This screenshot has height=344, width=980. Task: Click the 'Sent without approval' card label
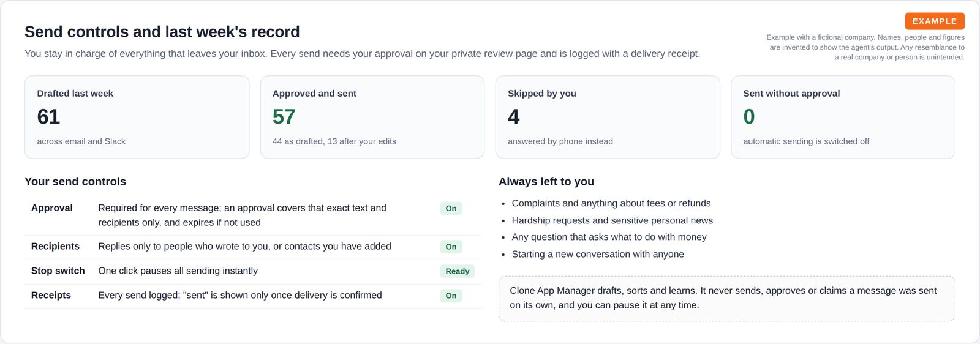click(x=791, y=94)
